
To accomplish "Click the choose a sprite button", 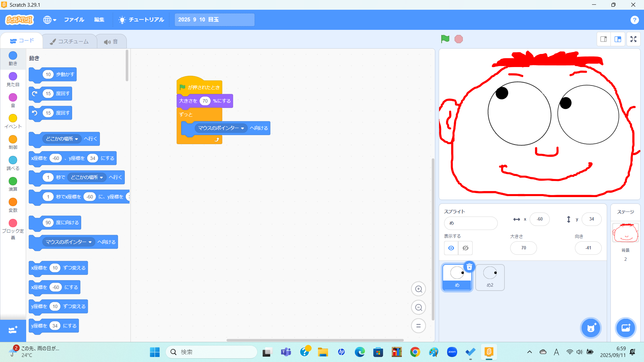I will tap(591, 328).
